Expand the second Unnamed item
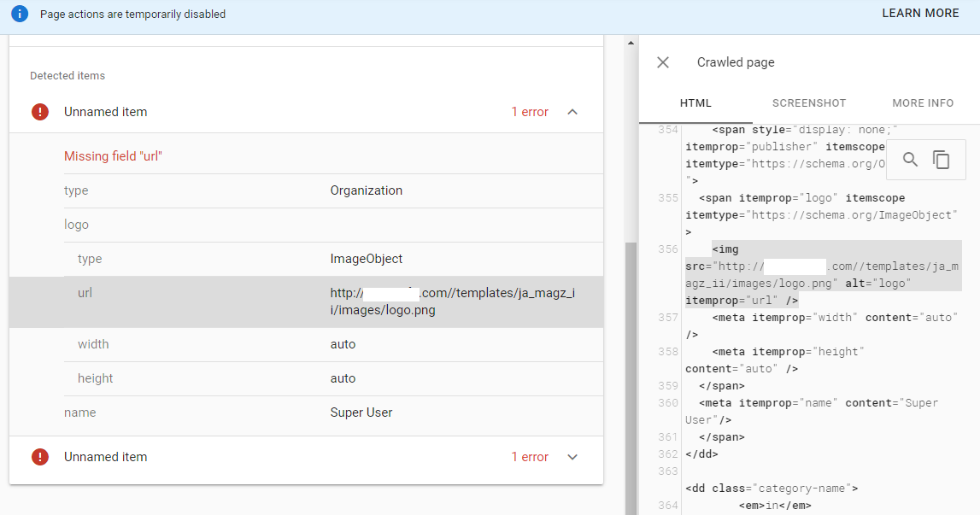Screen dimensions: 980x515 click(572, 457)
